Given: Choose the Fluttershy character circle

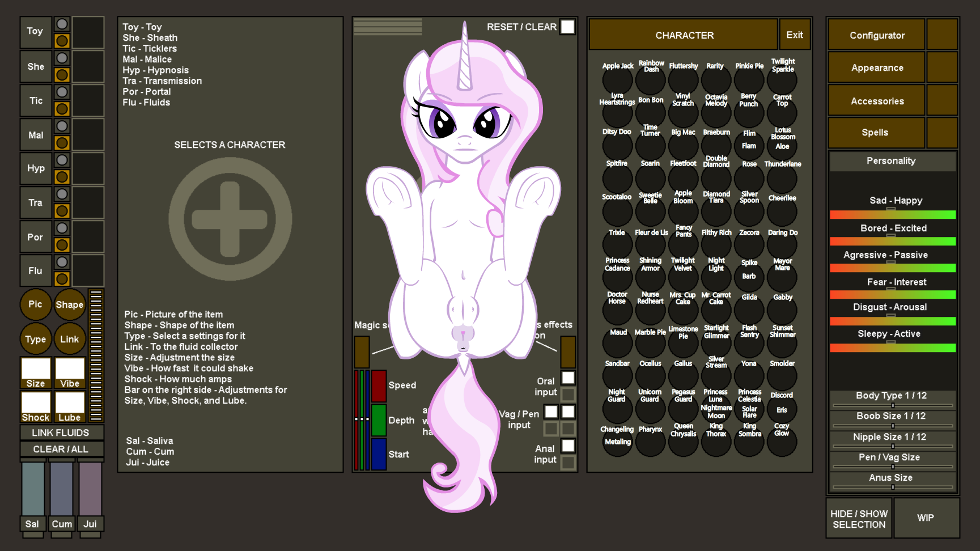Looking at the screenshot, I should pyautogui.click(x=684, y=80).
